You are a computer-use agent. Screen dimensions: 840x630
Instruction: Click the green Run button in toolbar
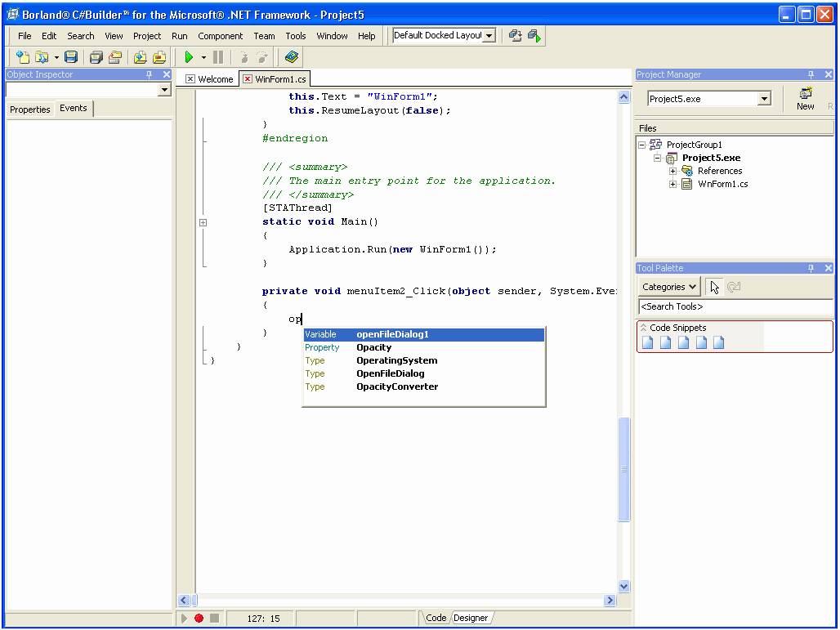[x=189, y=57]
